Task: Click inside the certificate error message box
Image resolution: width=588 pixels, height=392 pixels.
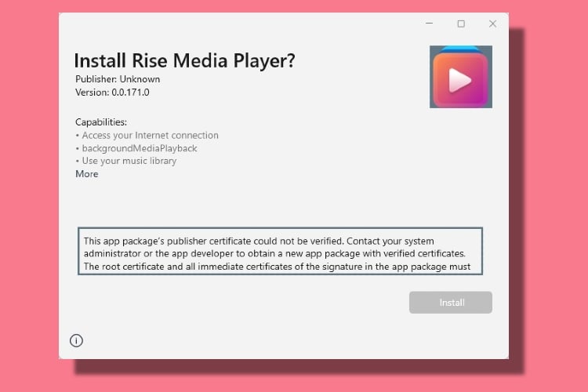Action: click(280, 251)
